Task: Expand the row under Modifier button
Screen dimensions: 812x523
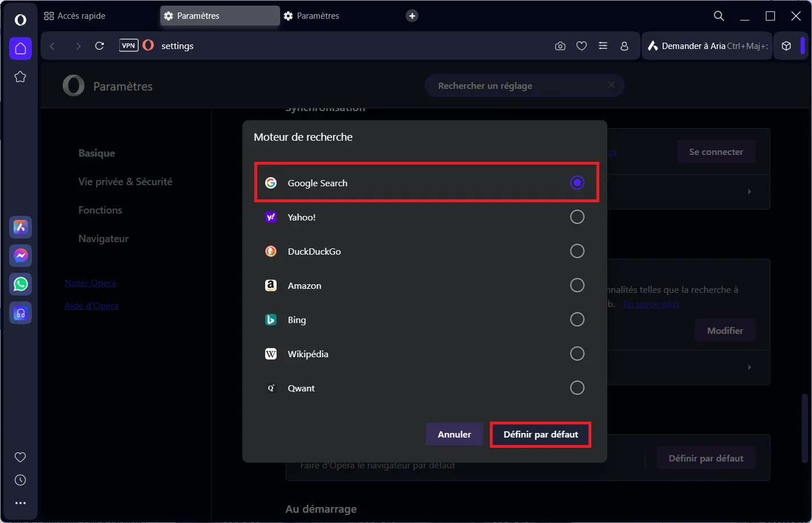Action: click(x=749, y=367)
